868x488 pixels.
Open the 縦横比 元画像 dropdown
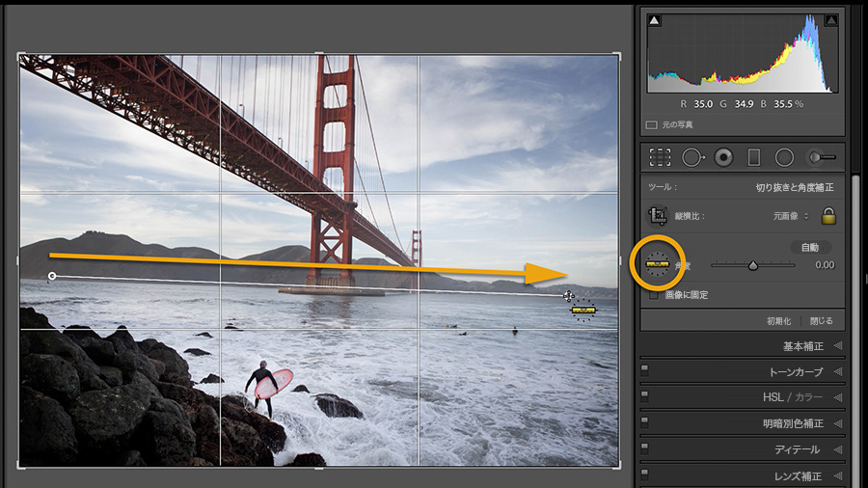point(791,216)
